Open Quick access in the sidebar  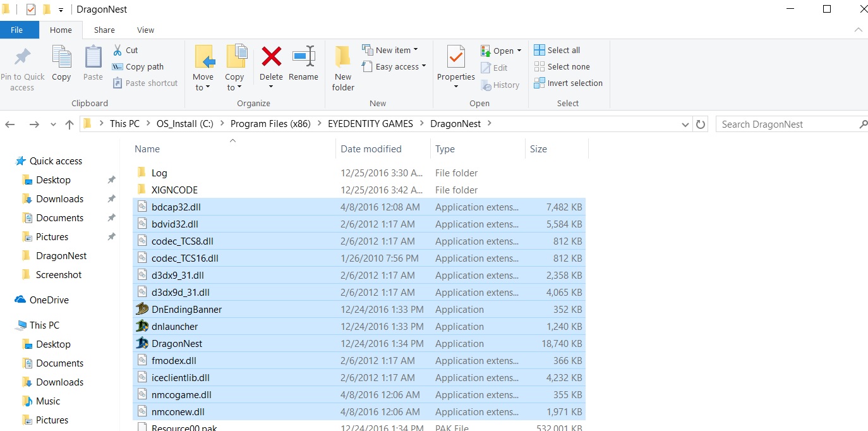tap(49, 161)
